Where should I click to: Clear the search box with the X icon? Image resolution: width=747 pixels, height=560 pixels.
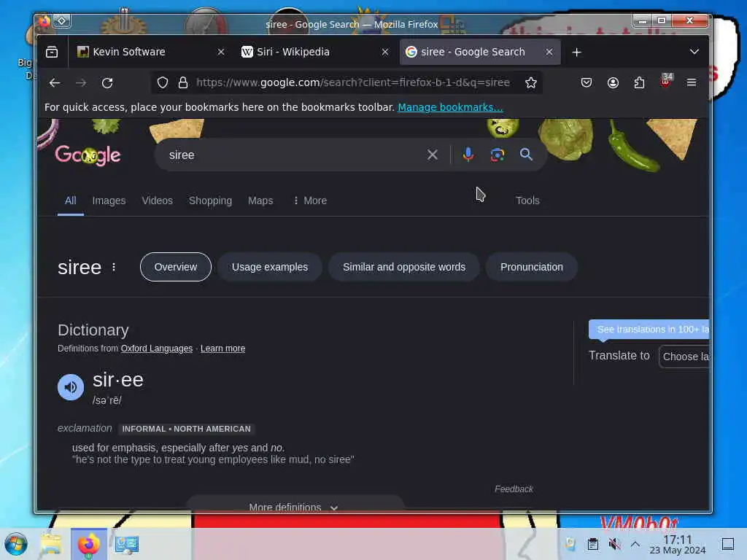(x=433, y=155)
